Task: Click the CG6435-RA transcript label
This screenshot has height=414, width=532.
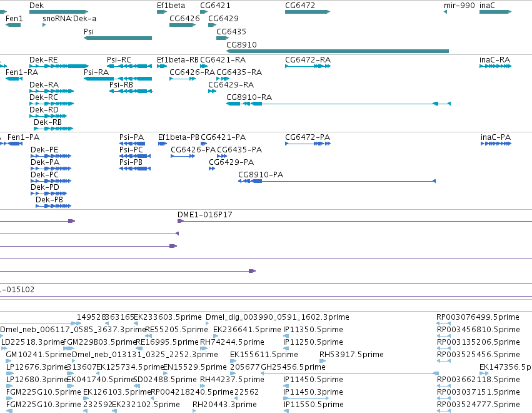Action: coord(239,72)
